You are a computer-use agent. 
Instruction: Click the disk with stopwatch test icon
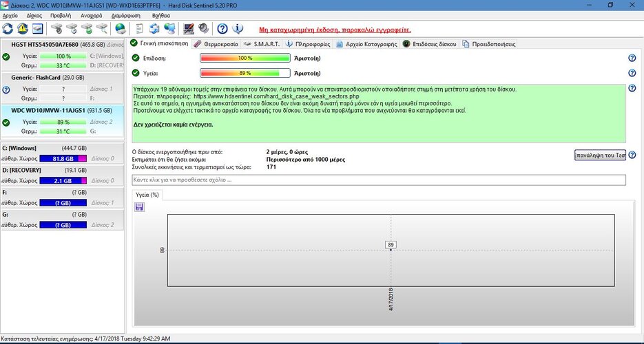[56, 29]
